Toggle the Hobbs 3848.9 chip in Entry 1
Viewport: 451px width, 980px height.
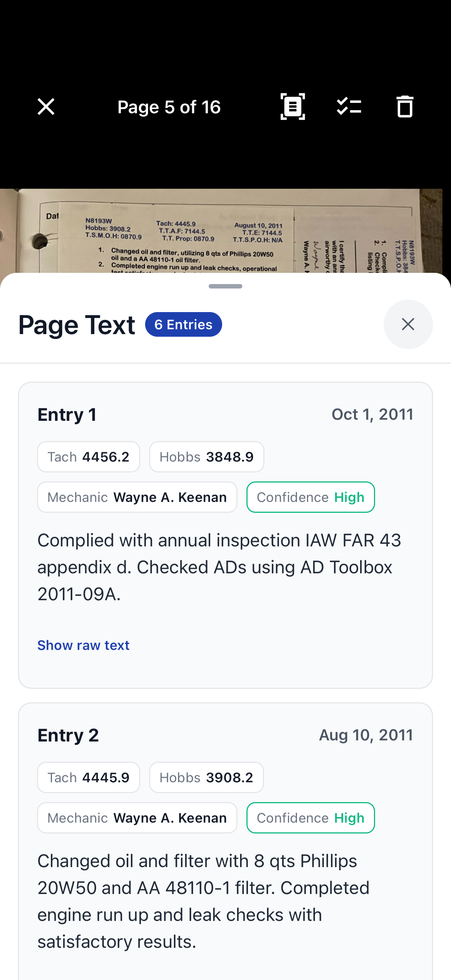[206, 456]
